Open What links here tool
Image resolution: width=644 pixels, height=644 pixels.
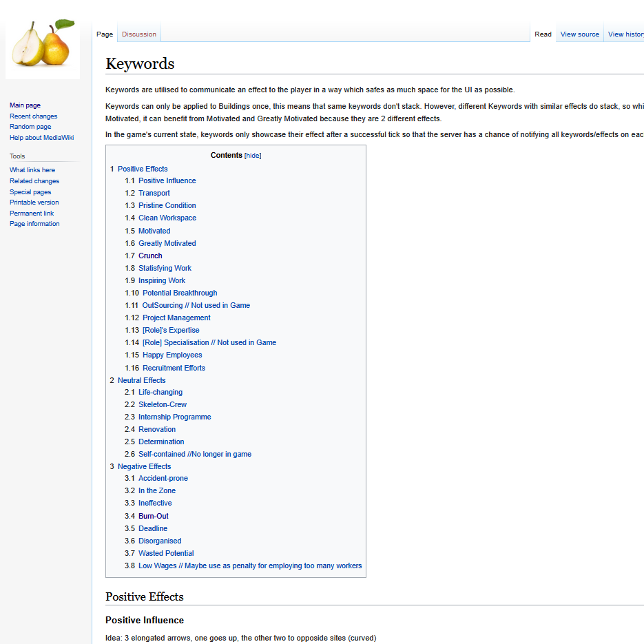click(x=32, y=169)
